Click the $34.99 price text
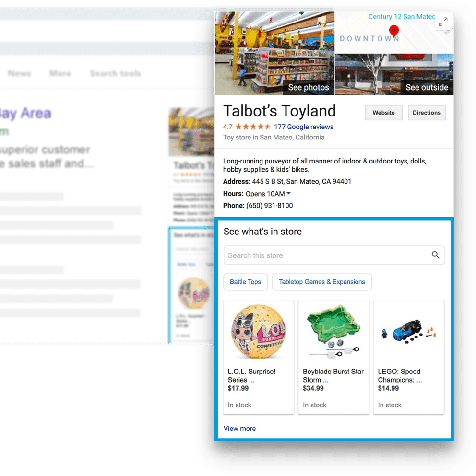Image resolution: width=476 pixels, height=476 pixels. 313,388
